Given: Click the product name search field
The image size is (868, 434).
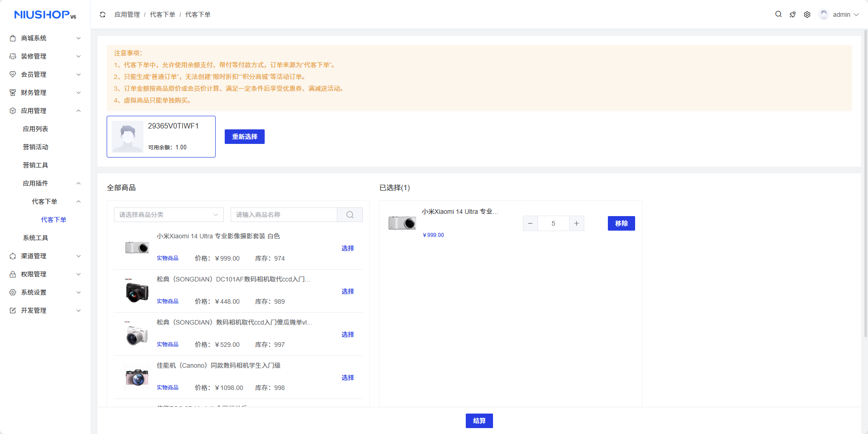Looking at the screenshot, I should 284,215.
